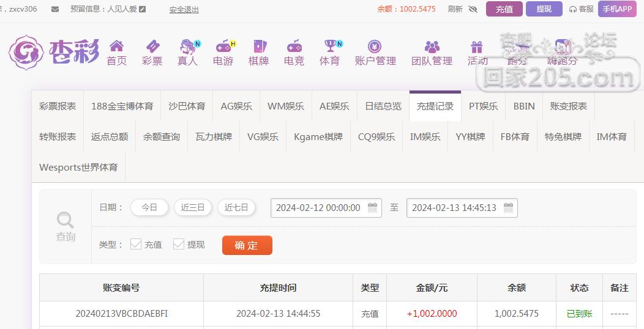The image size is (644, 329).
Task: Open the start date calendar picker
Action: [x=373, y=207]
